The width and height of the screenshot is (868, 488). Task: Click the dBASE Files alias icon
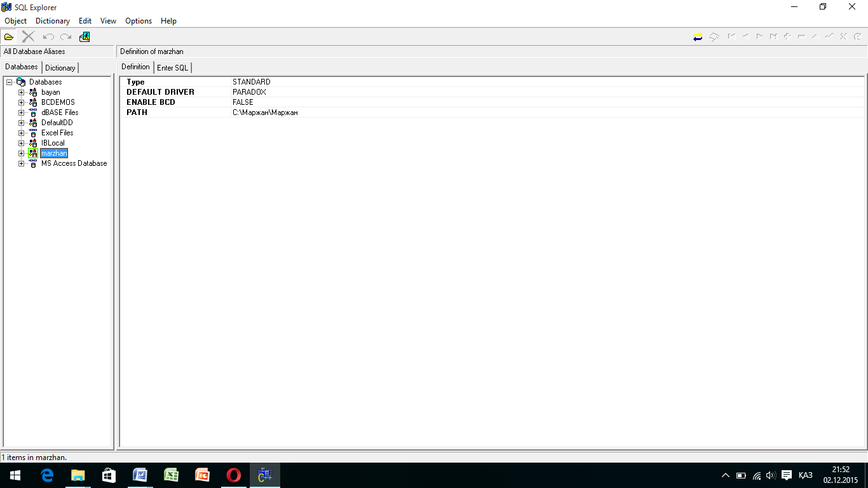pos(33,112)
